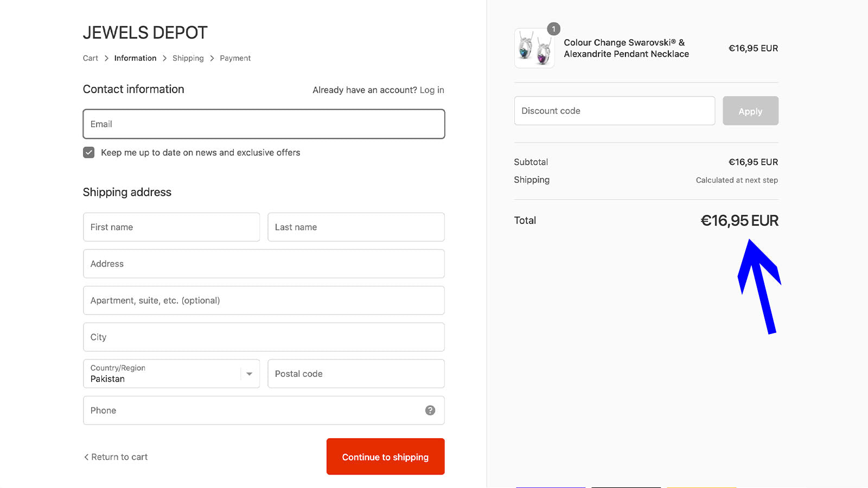This screenshot has width=868, height=488.
Task: Click into the Email field
Action: click(264, 124)
